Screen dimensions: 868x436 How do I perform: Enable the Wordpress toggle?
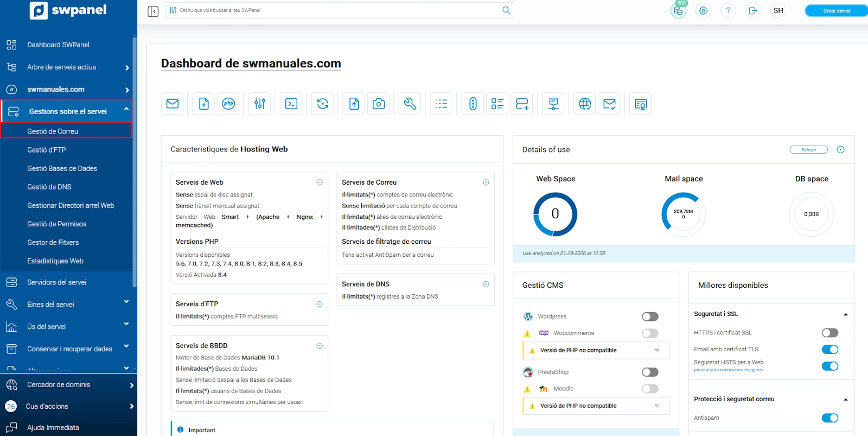[650, 317]
